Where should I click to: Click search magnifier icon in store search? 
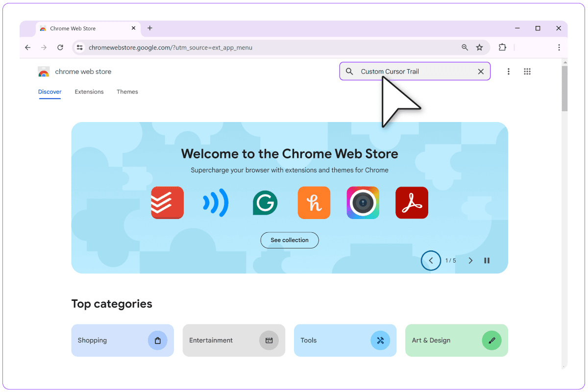349,72
